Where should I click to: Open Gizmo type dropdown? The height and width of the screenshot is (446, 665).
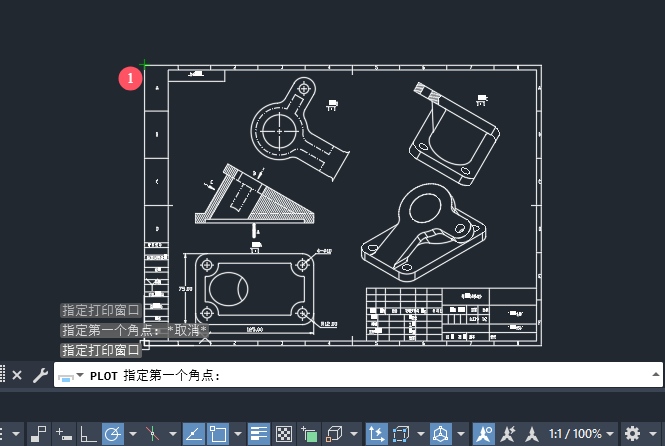(461, 434)
